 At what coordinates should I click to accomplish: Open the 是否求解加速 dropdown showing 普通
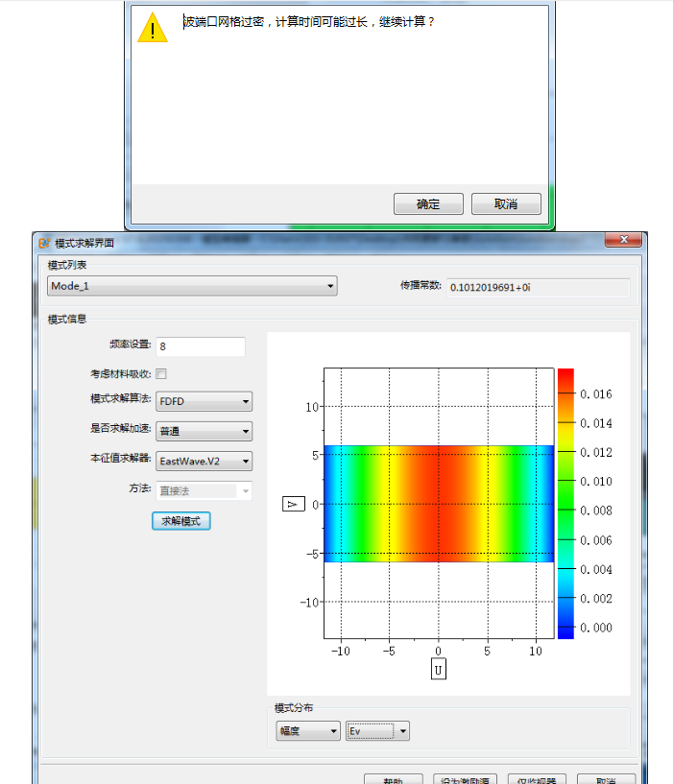(x=204, y=432)
